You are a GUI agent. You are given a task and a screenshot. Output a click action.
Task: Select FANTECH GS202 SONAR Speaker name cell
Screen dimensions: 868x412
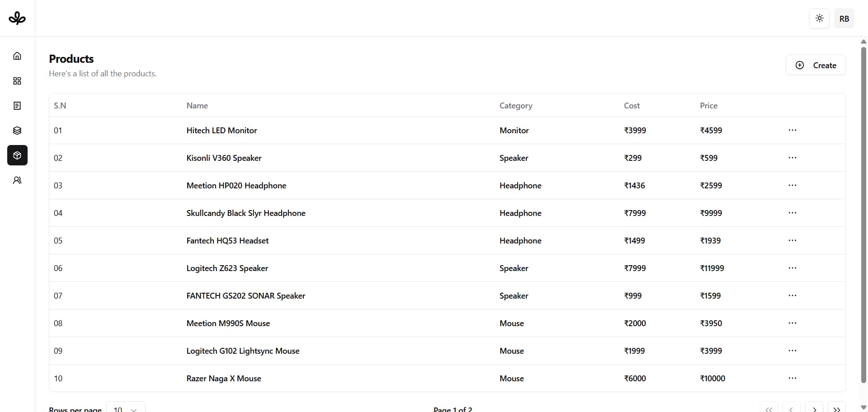point(246,295)
